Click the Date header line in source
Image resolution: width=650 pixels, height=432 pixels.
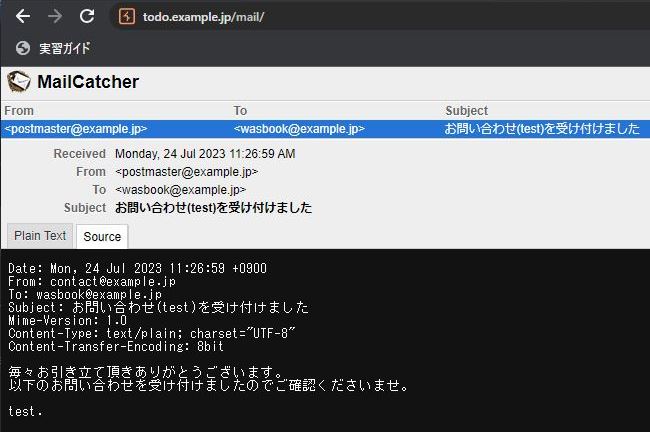(x=137, y=268)
